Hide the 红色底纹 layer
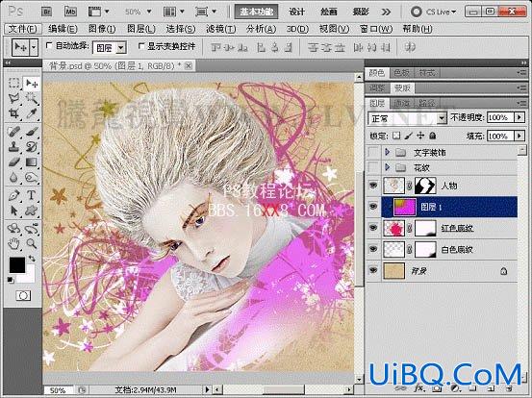Image resolution: width=532 pixels, height=398 pixels. [373, 228]
